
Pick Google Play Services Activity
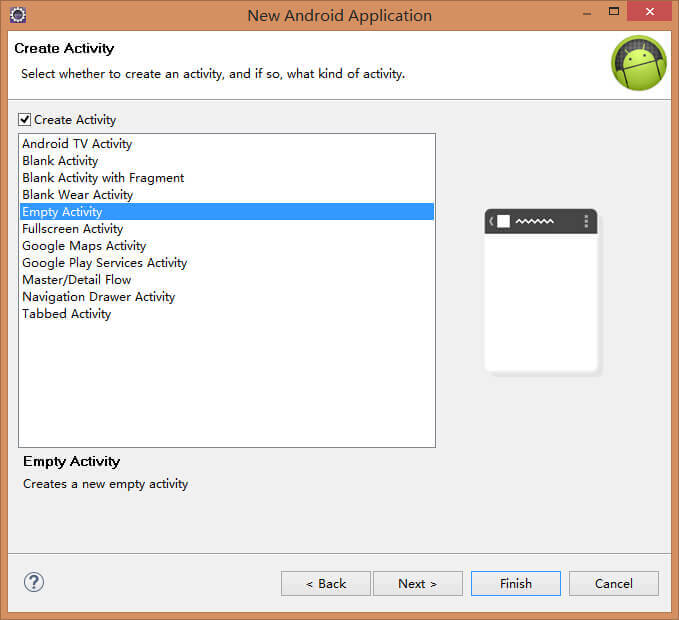coord(226,263)
